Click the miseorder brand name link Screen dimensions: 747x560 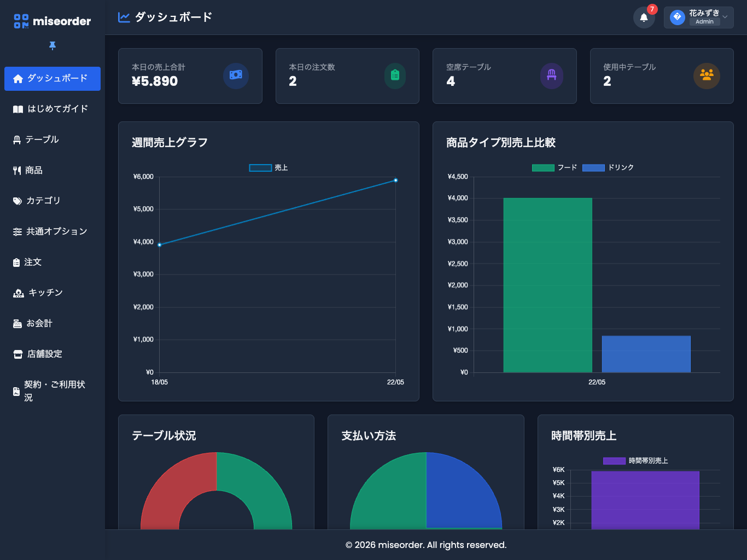[x=62, y=21]
